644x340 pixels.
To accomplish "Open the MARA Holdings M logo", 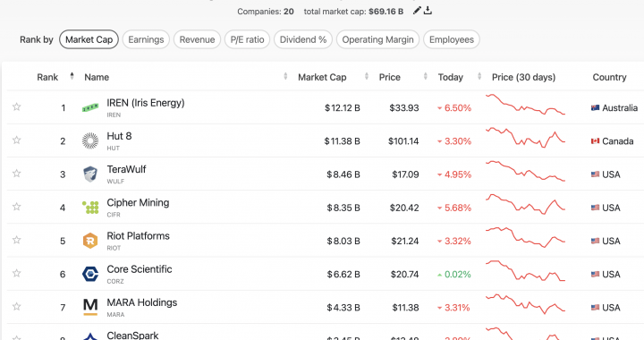I will 90,307.
